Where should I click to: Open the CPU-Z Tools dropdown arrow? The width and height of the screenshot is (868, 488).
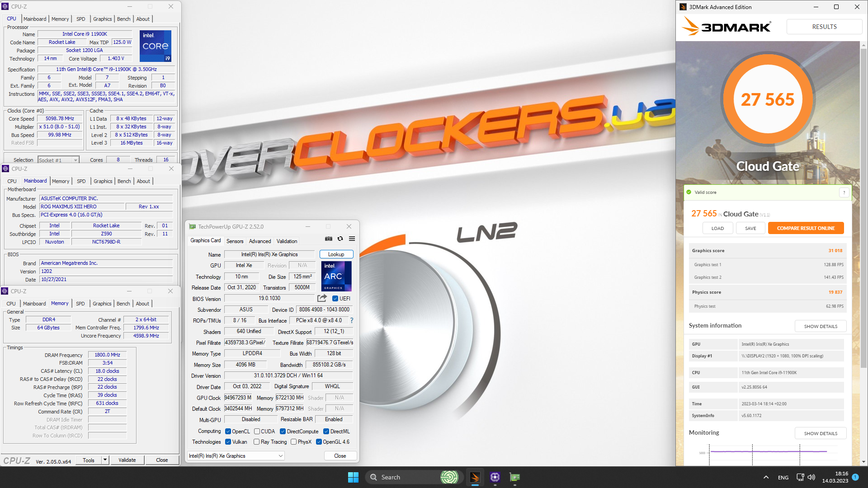(x=105, y=460)
